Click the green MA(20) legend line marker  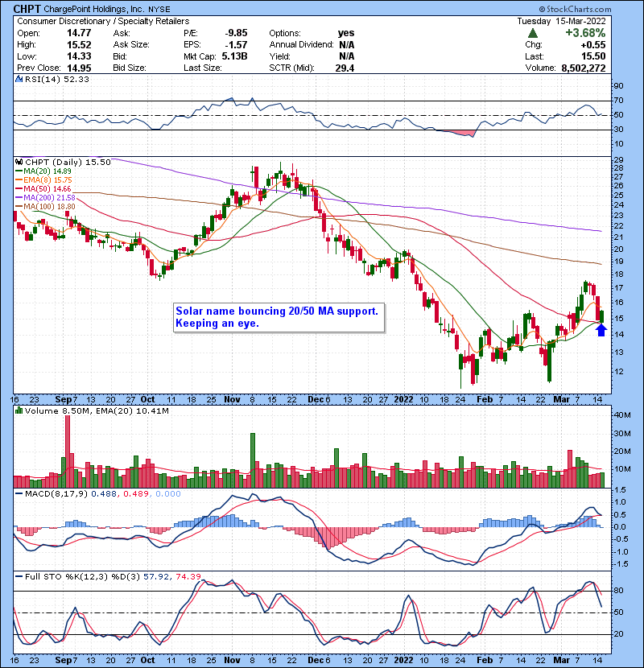coord(19,171)
